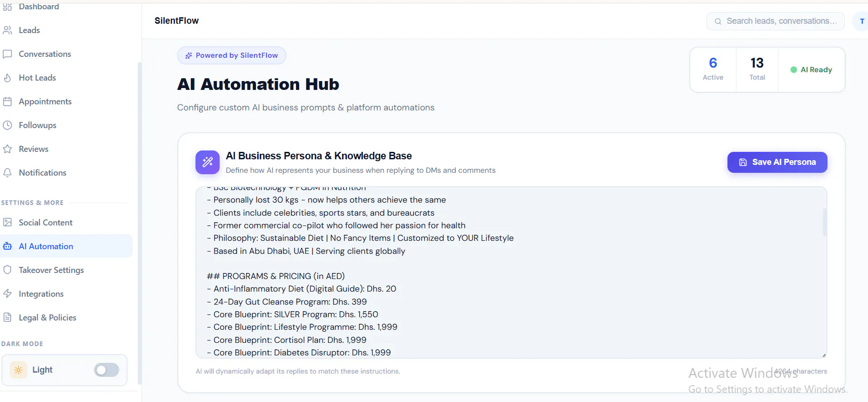This screenshot has height=402, width=868.
Task: Click the 'Former commercial co-pilot' line
Action: tap(336, 225)
